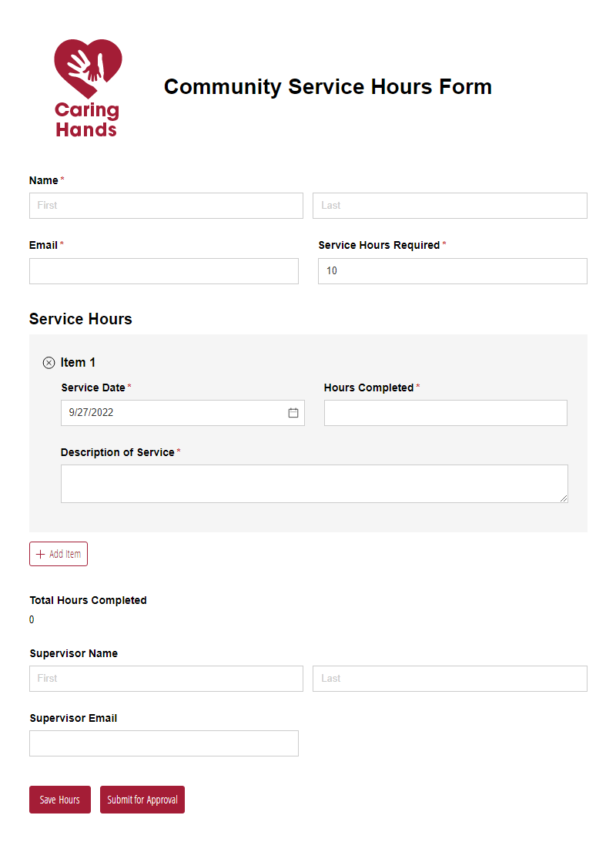Click inside the Hours Completed field
Viewport: 616px width, 842px height.
(x=445, y=413)
